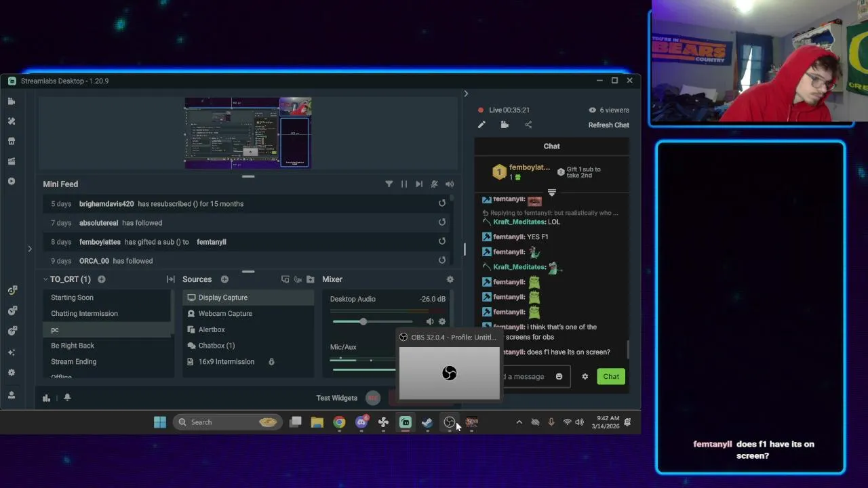Viewport: 868px width, 488px height.
Task: Select the Display Capture source
Action: 248,298
